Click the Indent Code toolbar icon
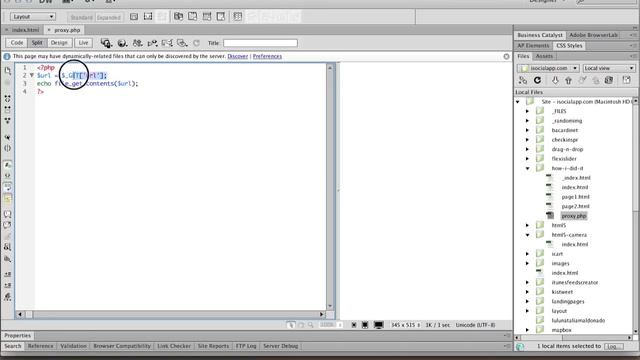The width and height of the screenshot is (640, 360). 7,274
